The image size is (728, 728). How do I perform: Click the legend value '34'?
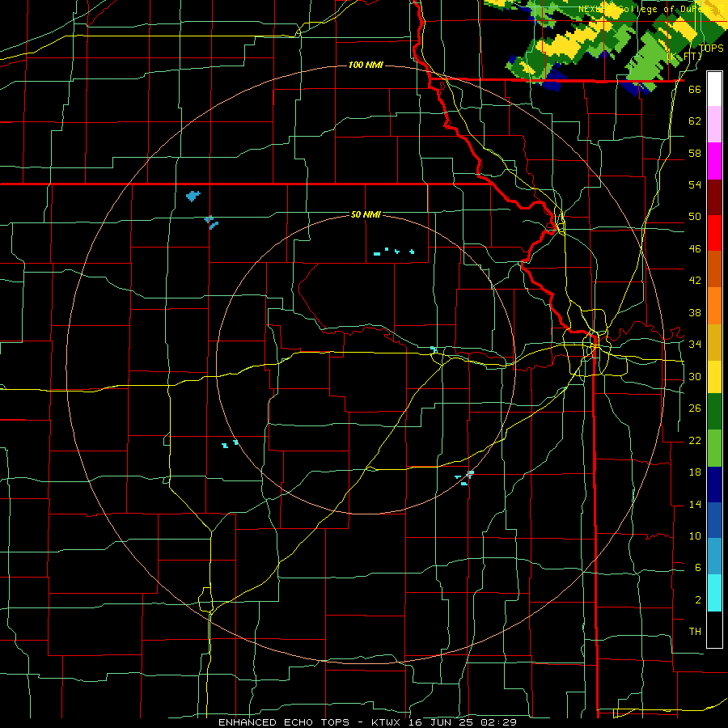click(695, 345)
